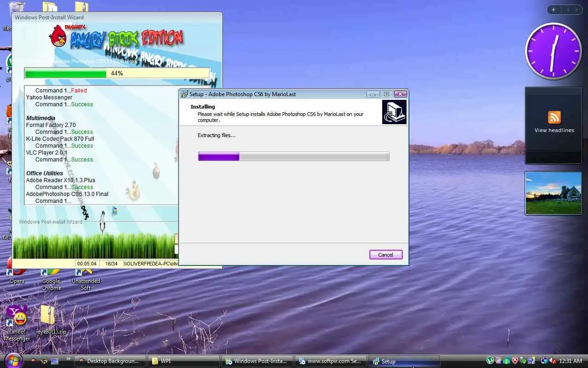Click the 'VLC Player 2.0.1' log entry
The image size is (588, 368).
coord(47,153)
